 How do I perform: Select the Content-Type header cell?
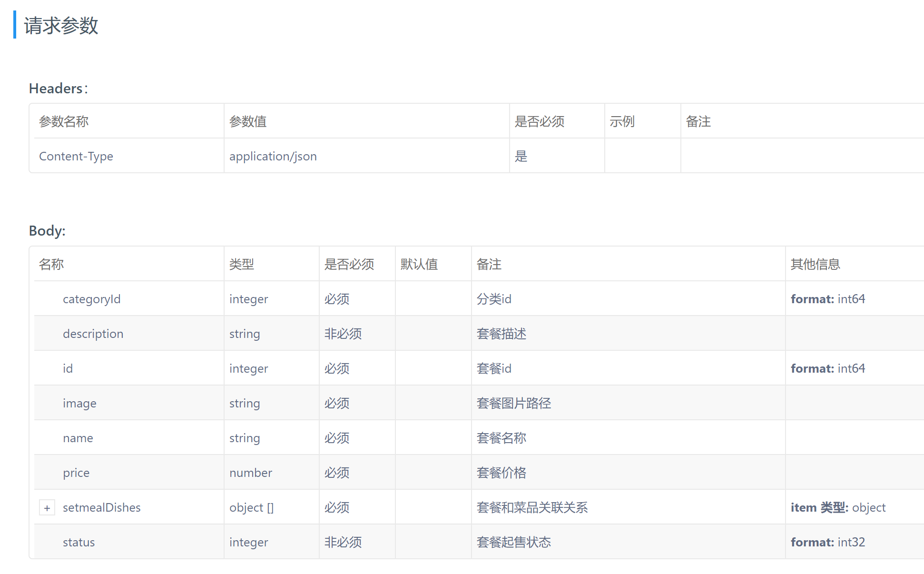76,156
